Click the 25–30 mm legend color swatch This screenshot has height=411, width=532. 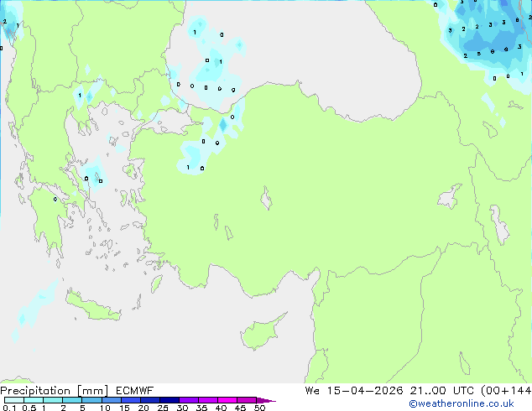coord(170,400)
